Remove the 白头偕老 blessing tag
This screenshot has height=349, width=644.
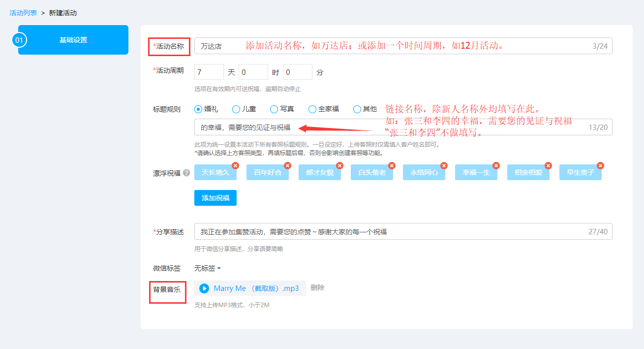(392, 166)
